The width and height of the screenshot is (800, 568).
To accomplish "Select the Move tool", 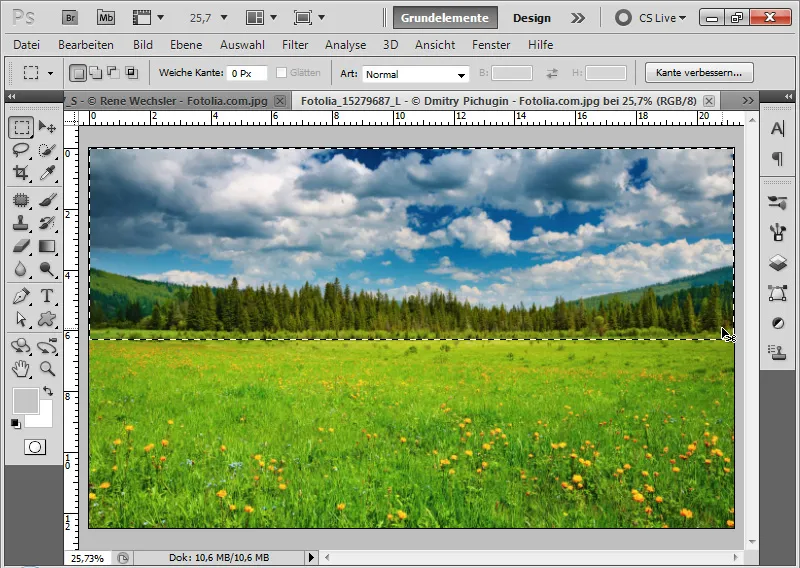I will pyautogui.click(x=47, y=127).
